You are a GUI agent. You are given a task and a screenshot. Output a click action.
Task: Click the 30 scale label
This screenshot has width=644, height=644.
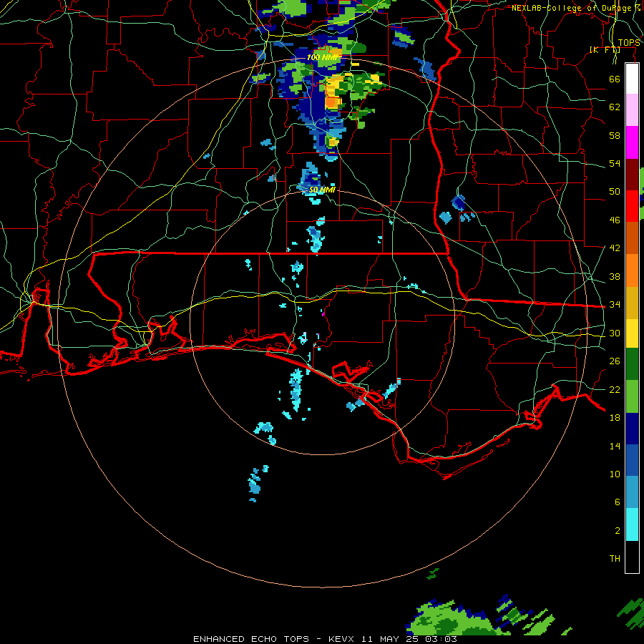[615, 333]
